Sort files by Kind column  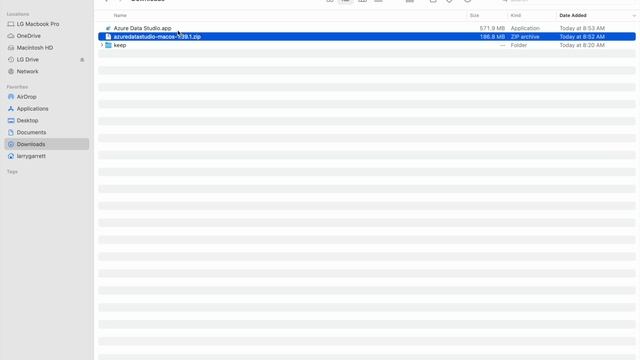516,16
